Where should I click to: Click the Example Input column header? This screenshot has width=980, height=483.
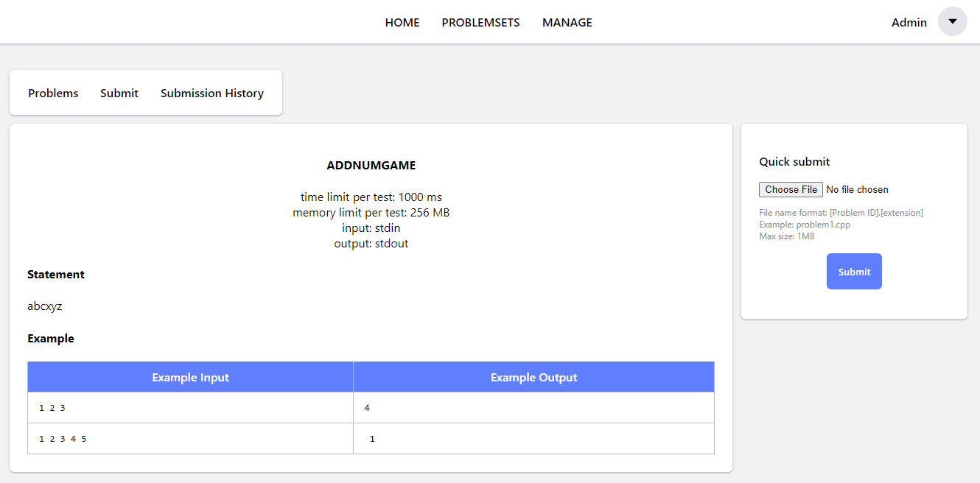pyautogui.click(x=190, y=377)
